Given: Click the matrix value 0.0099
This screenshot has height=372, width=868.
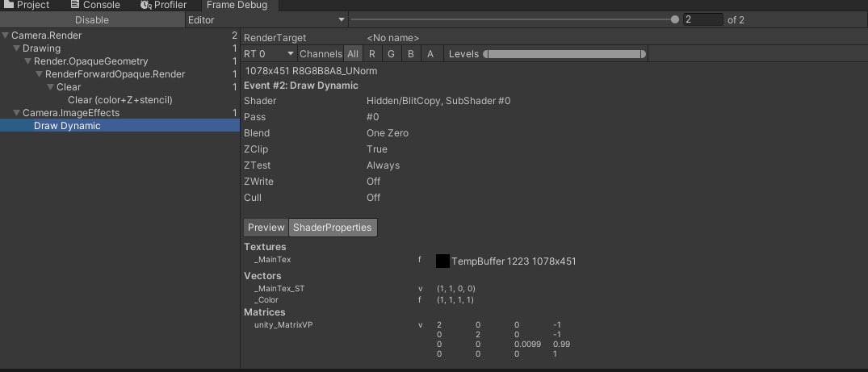Looking at the screenshot, I should [527, 345].
